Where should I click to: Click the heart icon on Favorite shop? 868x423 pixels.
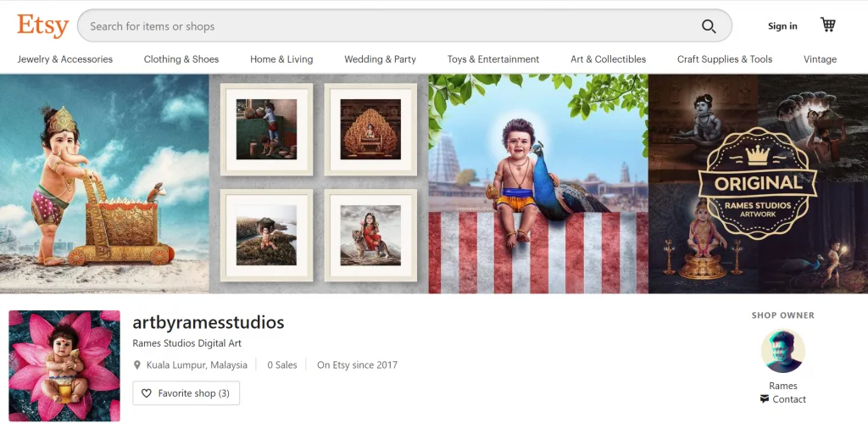(147, 393)
